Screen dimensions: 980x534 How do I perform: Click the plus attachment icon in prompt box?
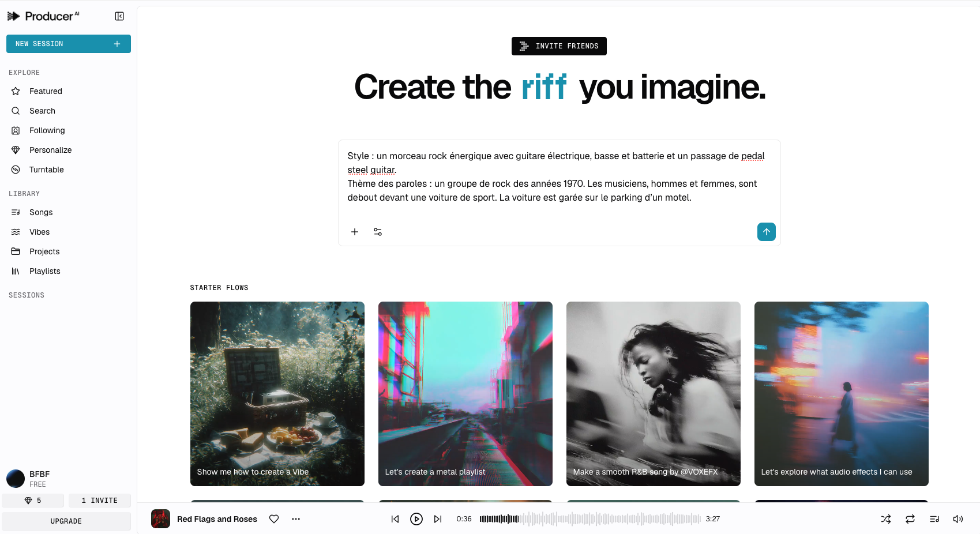pos(355,232)
